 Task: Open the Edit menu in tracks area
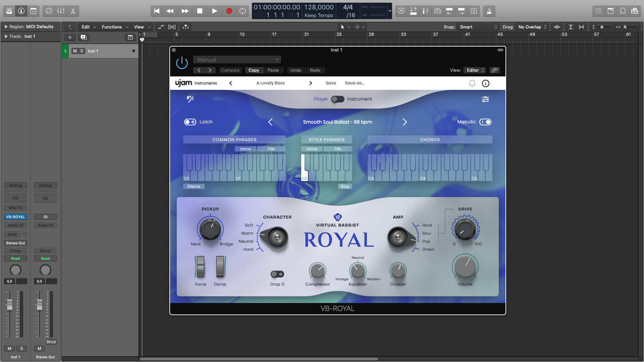(88, 27)
